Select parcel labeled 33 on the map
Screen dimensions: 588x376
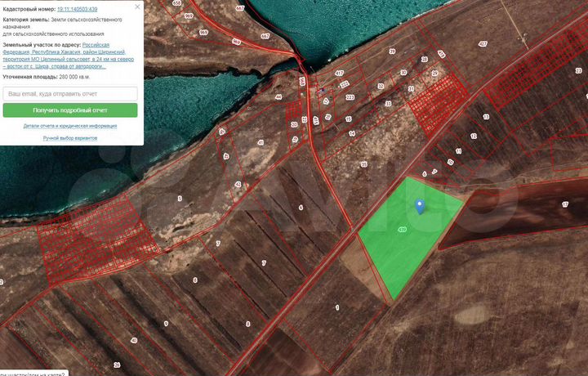coord(388,104)
